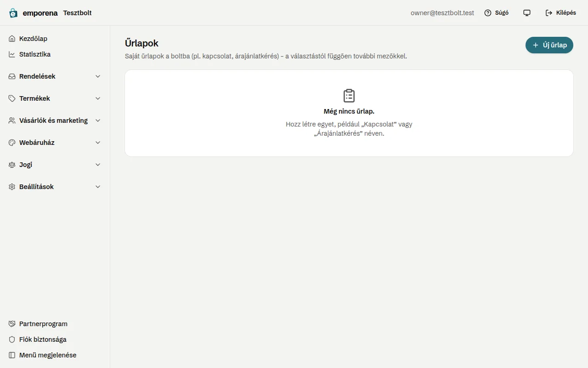Click the Partnerprogram handshake icon
588x368 pixels.
12,324
